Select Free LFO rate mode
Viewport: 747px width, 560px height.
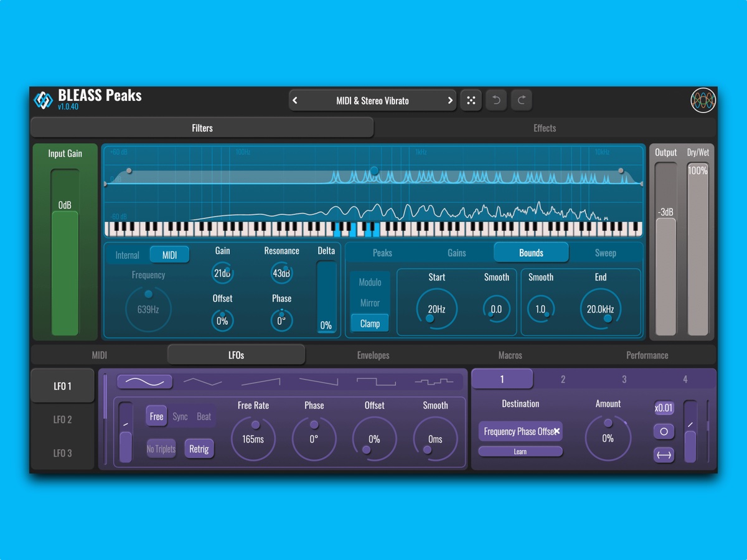tap(156, 416)
